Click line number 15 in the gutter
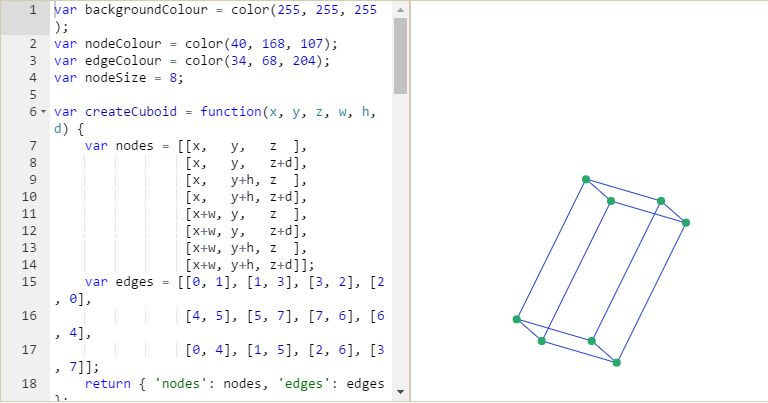This screenshot has width=768, height=403. 29,281
